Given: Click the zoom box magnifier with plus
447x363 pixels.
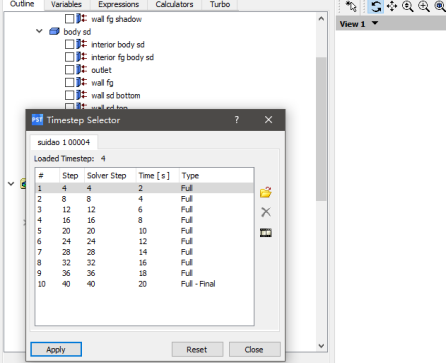Looking at the screenshot, I should coord(424,6).
